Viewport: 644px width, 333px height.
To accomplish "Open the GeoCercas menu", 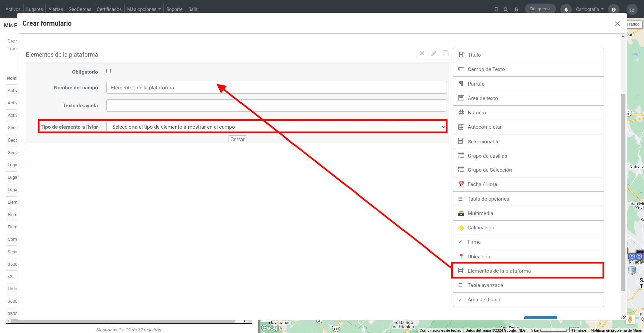I will coord(80,9).
